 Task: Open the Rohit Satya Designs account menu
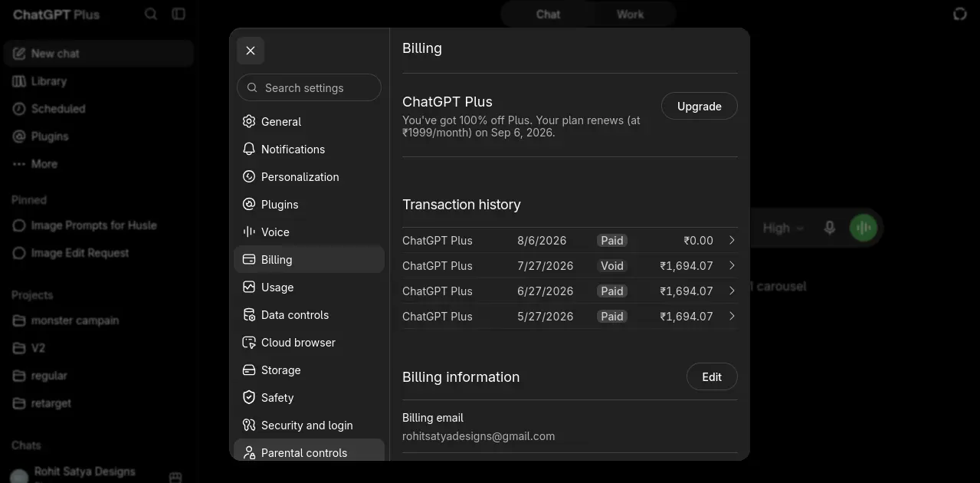pos(84,472)
